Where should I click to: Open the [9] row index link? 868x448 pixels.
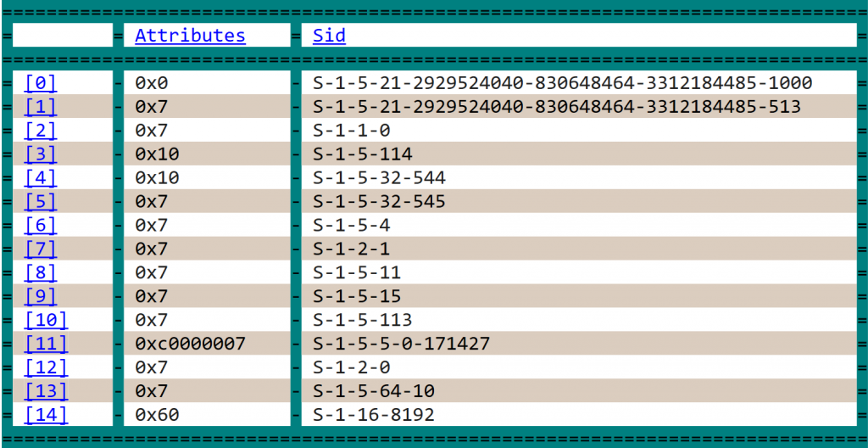click(41, 297)
